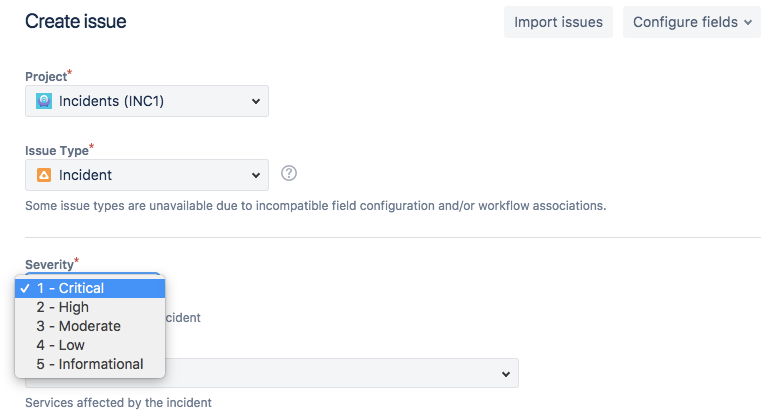
Task: Select 4 - Low severity
Action: [90, 345]
